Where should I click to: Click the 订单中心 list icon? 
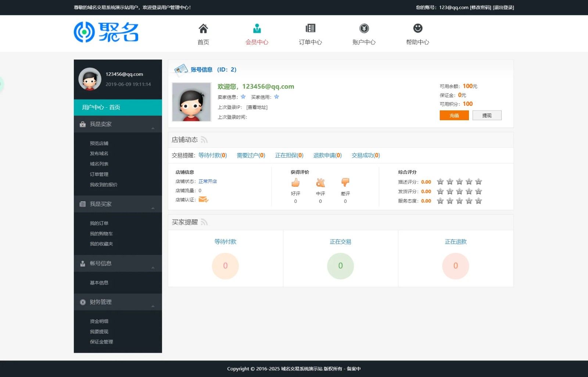coord(311,28)
